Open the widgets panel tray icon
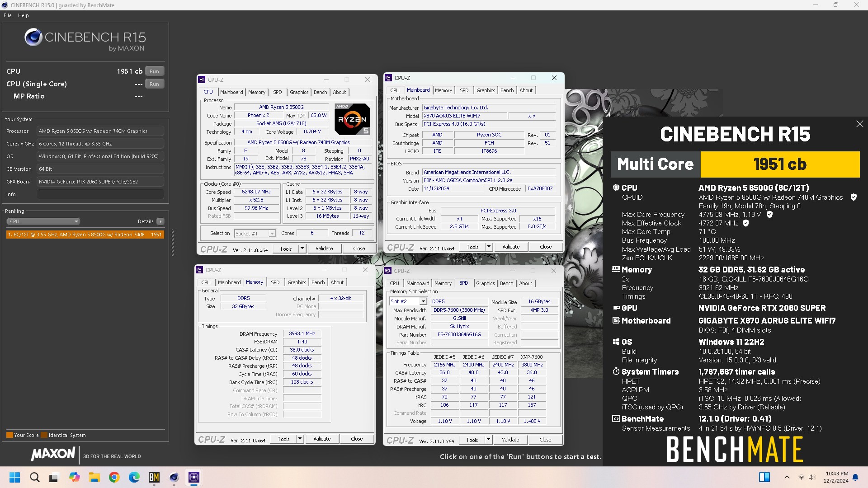868x488 pixels. coord(764,477)
